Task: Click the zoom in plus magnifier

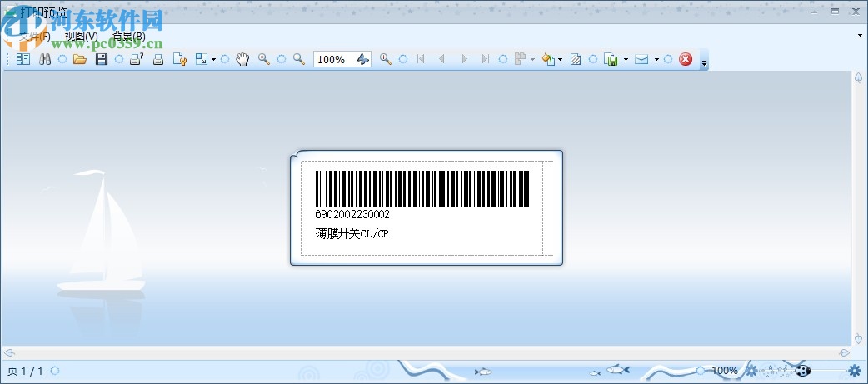Action: tap(386, 59)
